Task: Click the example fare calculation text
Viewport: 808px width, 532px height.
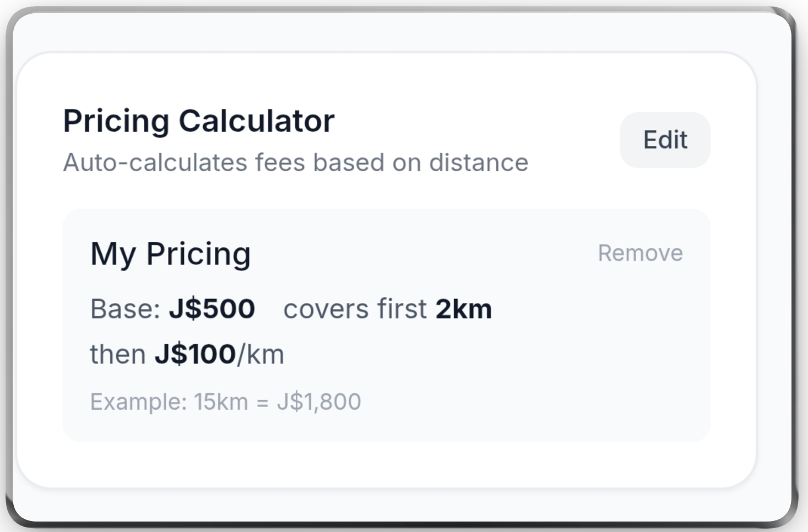Action: pos(226,401)
